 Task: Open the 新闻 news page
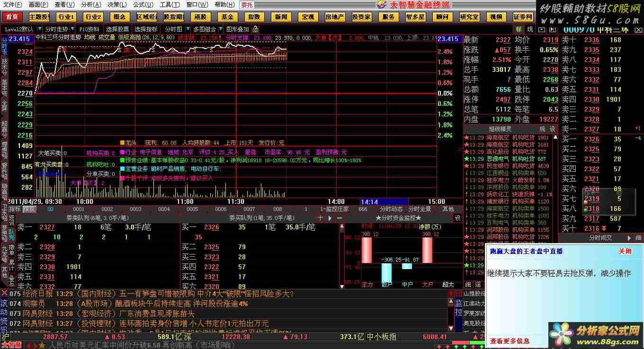(281, 17)
